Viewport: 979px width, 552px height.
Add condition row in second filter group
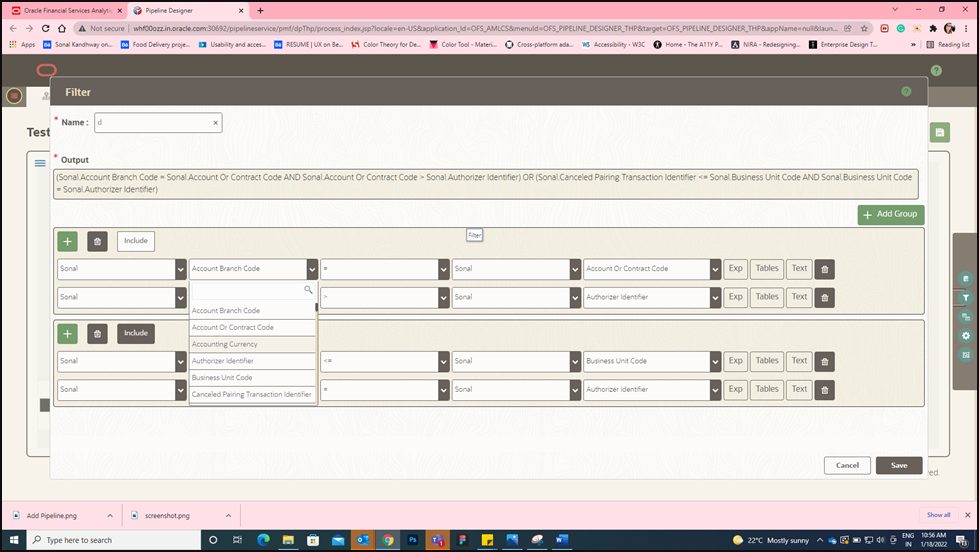[x=67, y=333]
